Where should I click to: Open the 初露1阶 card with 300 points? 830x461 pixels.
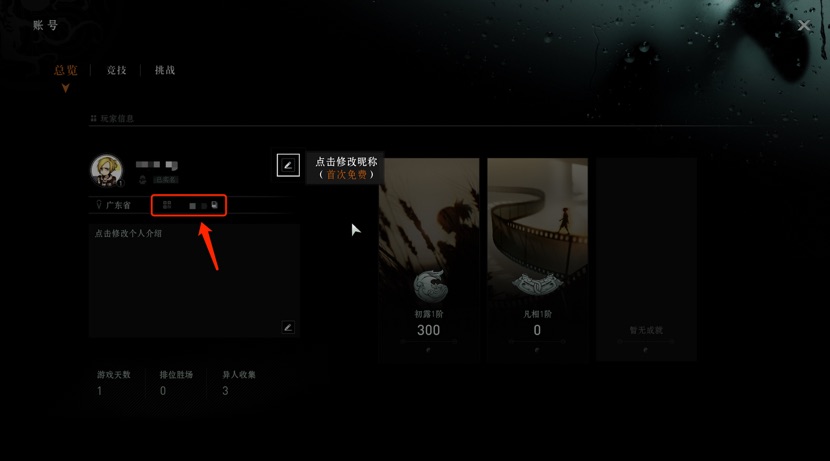[x=429, y=259]
